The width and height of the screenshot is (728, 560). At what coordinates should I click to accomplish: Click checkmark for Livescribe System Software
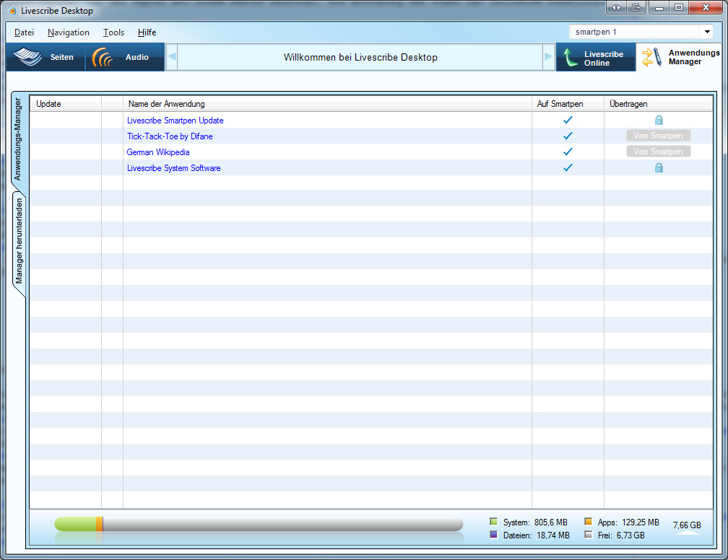click(x=568, y=167)
